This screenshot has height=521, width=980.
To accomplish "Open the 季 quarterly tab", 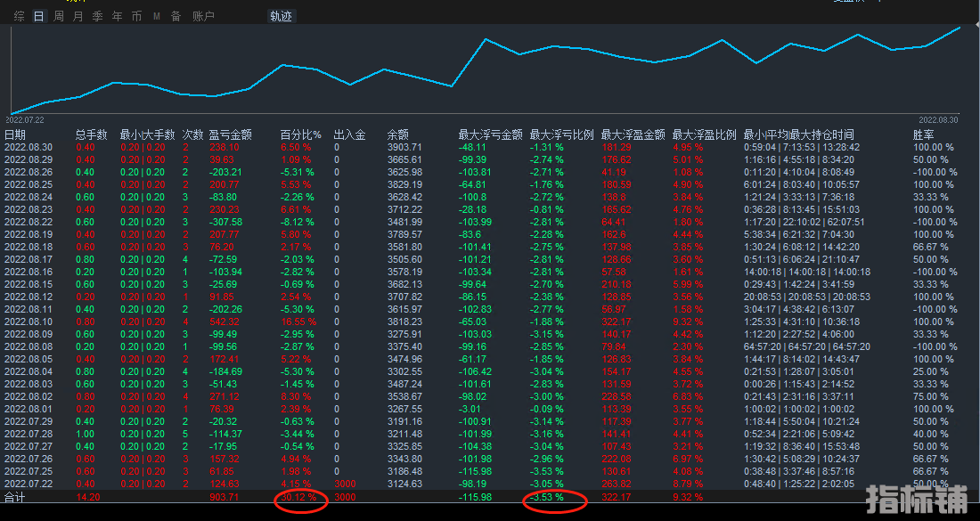I will [x=97, y=16].
